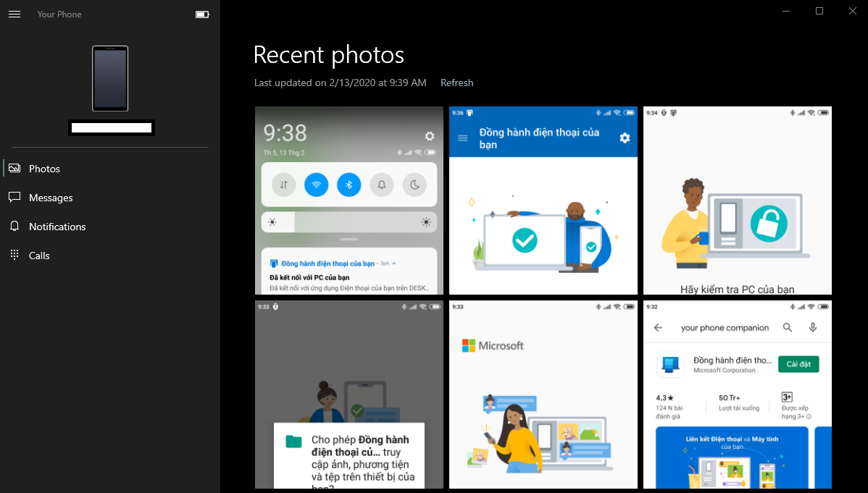Minimize the Your Phone window
Viewport: 868px width, 493px height.
click(786, 11)
